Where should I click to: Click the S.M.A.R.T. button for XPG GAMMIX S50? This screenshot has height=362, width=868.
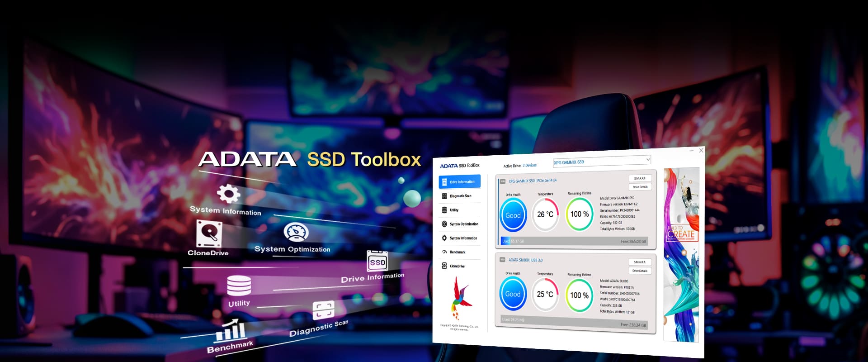640,178
